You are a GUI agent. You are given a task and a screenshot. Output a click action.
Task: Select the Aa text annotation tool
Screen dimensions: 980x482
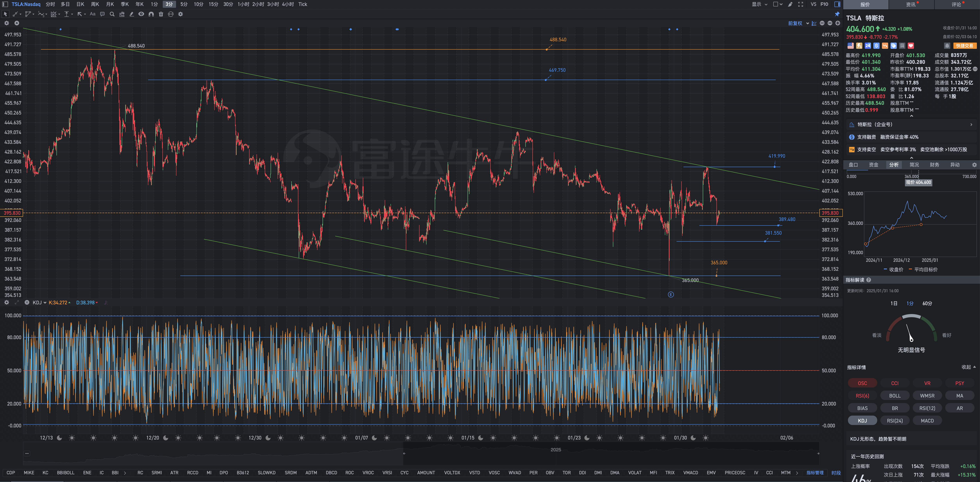pos(92,14)
